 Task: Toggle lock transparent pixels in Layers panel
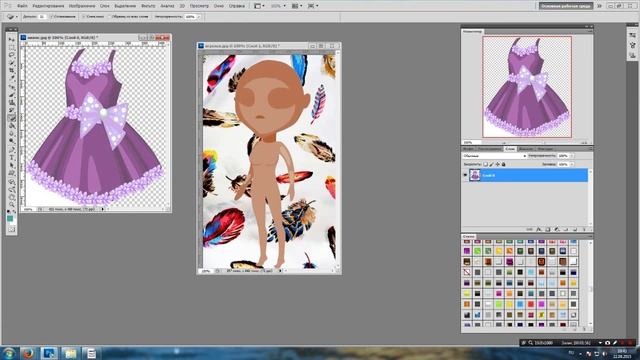click(x=485, y=164)
